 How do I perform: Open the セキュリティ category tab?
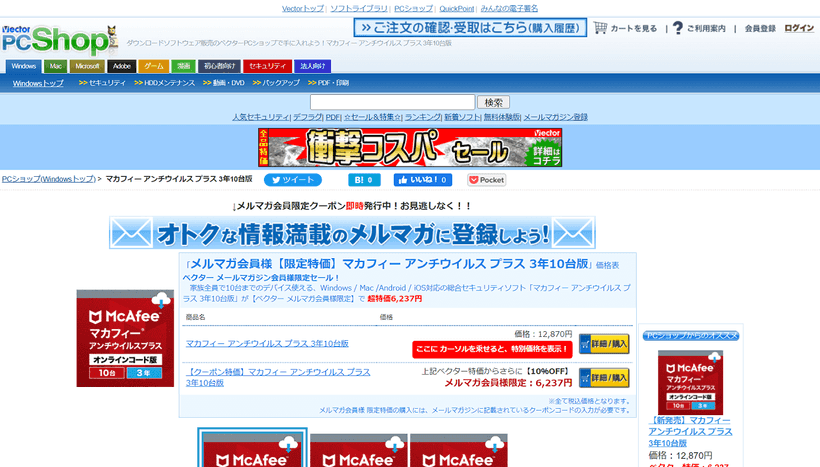[267, 66]
